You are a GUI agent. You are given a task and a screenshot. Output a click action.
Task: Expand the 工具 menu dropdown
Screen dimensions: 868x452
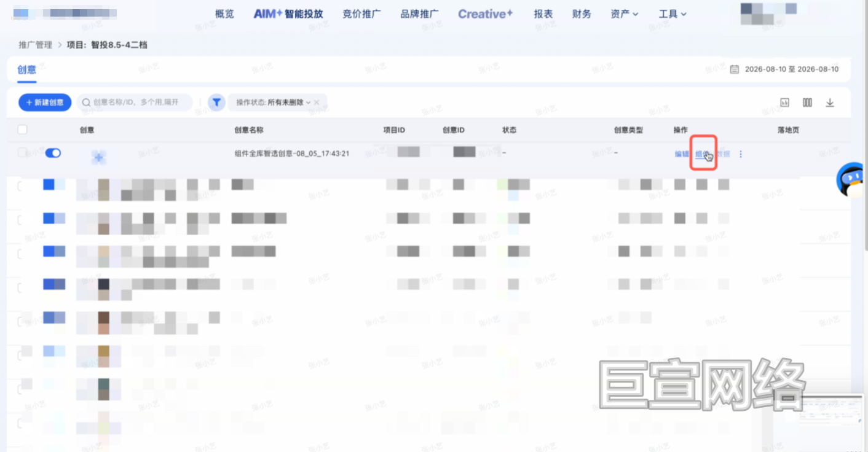click(x=673, y=14)
